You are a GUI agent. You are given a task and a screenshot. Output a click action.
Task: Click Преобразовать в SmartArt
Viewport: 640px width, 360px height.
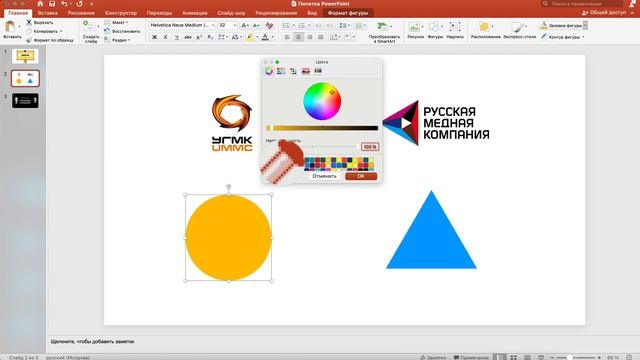click(384, 32)
